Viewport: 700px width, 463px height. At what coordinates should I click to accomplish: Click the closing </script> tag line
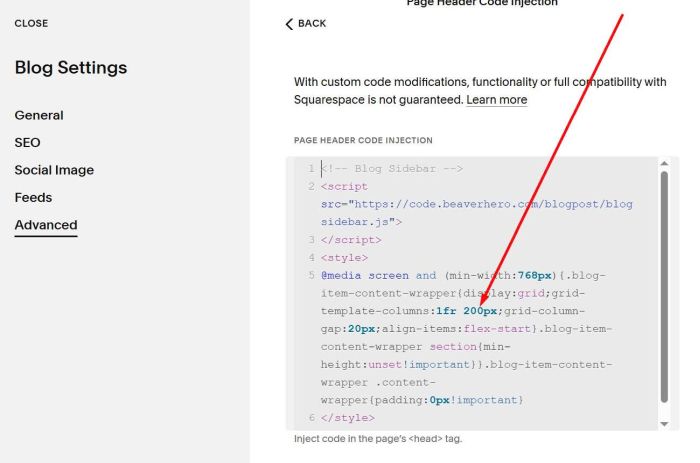click(x=351, y=240)
